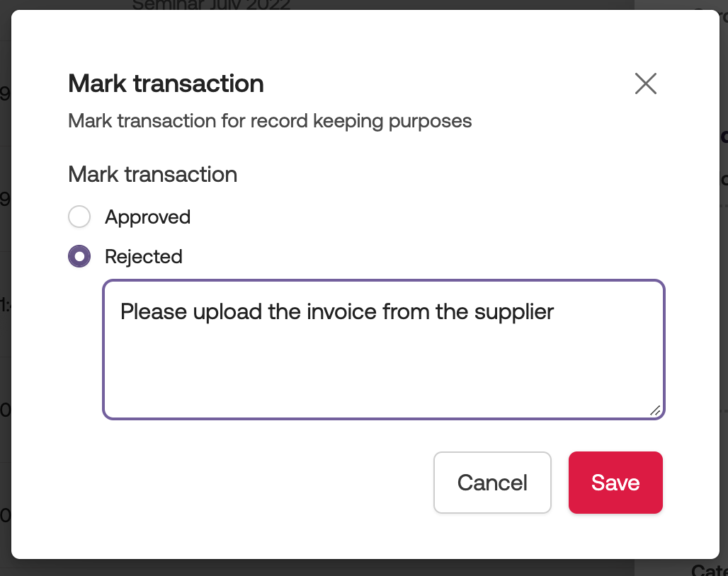Click the dimmed backdrop right of the dialog

724,283
